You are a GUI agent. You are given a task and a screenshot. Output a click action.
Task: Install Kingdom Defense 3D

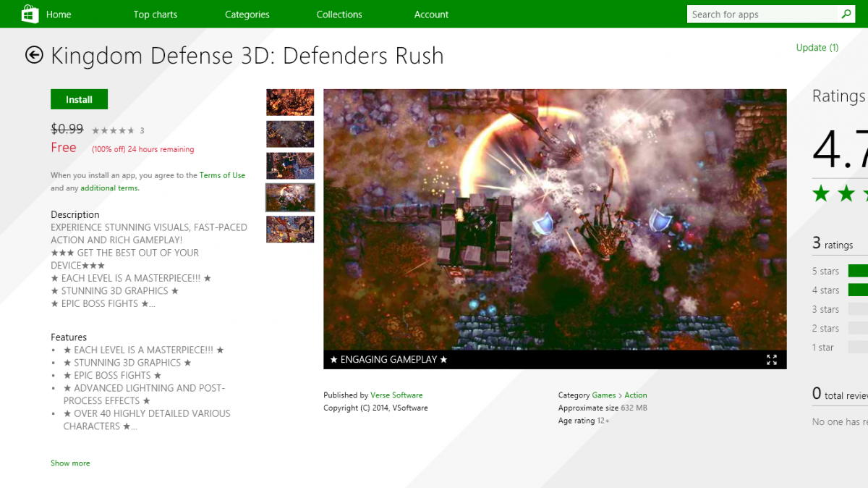[79, 99]
